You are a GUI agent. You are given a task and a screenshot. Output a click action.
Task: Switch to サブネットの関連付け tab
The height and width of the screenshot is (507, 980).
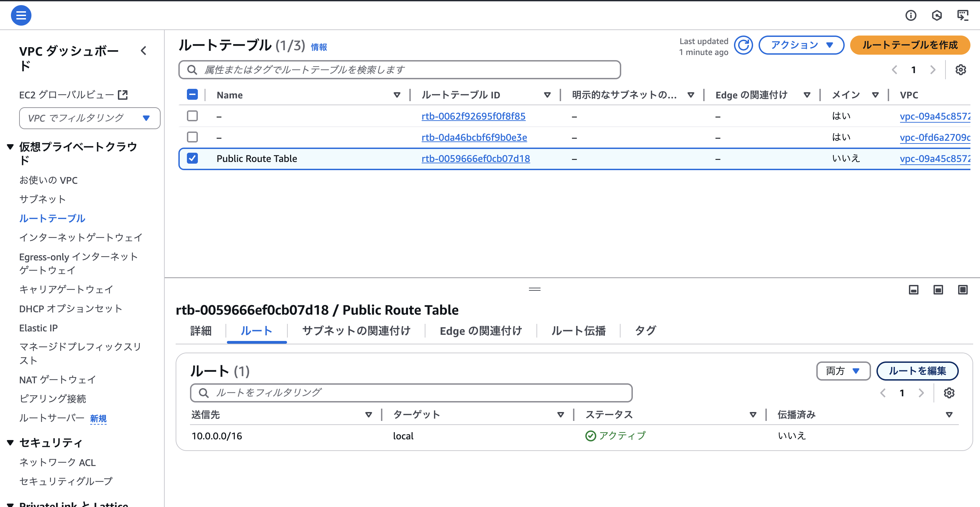point(356,331)
